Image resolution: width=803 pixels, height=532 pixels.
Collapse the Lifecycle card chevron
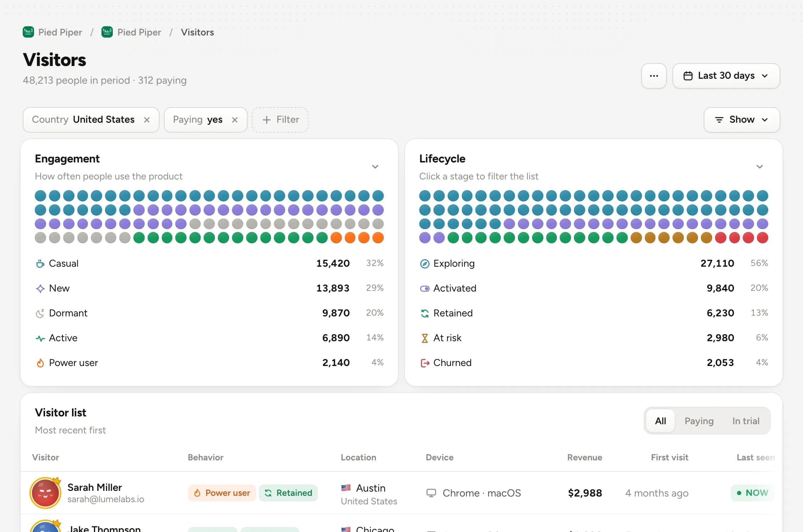[x=759, y=167]
